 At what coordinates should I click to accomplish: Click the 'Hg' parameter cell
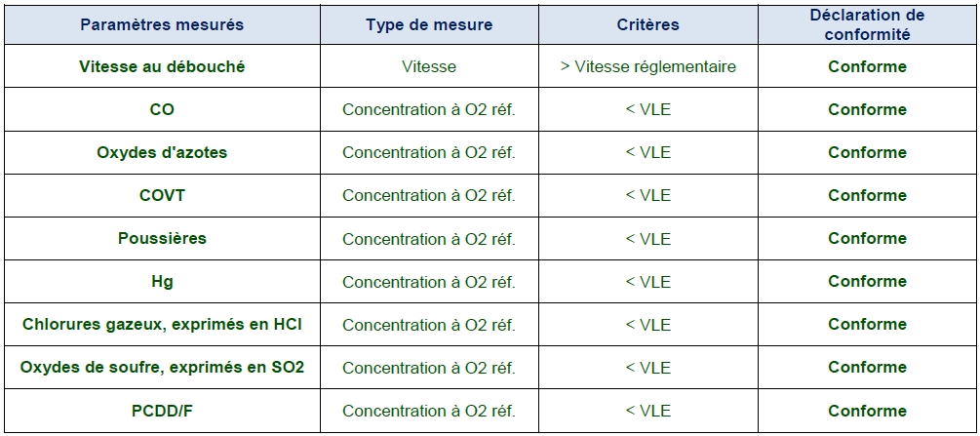tap(162, 282)
